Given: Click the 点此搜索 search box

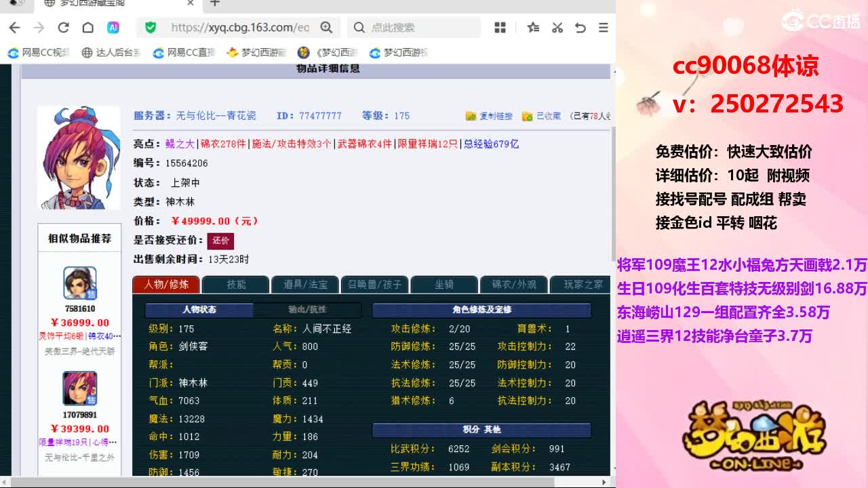Looking at the screenshot, I should (414, 28).
